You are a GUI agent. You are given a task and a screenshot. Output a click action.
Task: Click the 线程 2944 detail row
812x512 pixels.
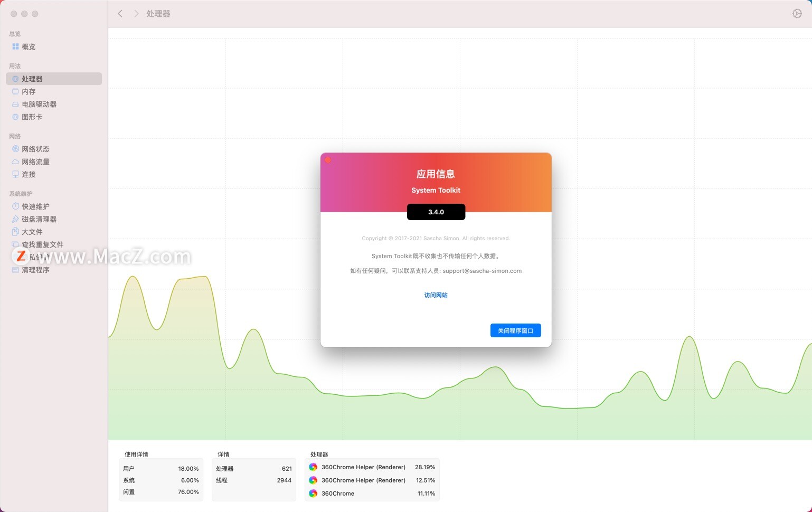coord(254,480)
